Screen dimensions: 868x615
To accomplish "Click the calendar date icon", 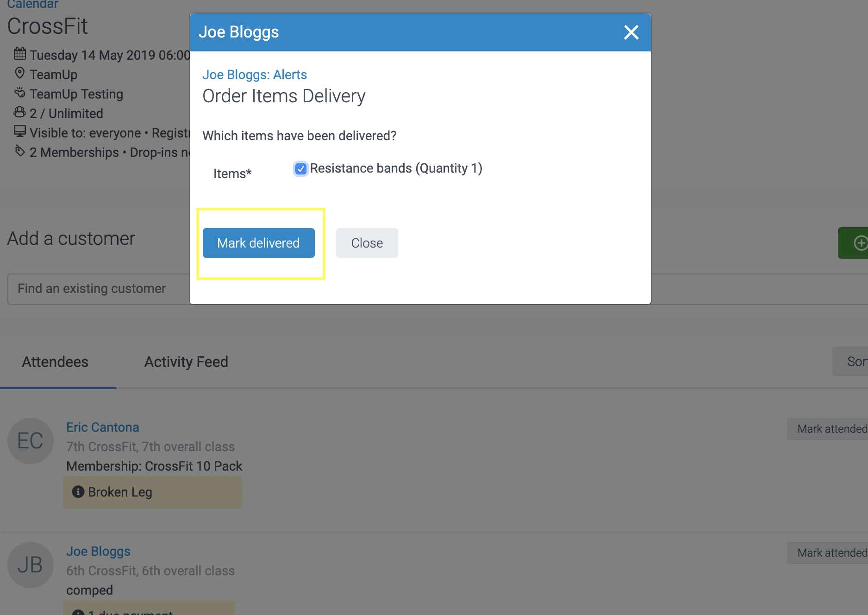I will coord(20,54).
